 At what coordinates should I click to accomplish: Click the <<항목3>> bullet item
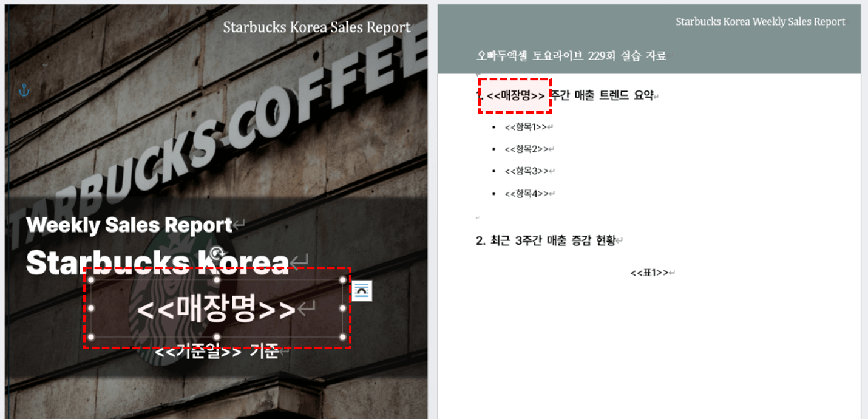point(526,171)
